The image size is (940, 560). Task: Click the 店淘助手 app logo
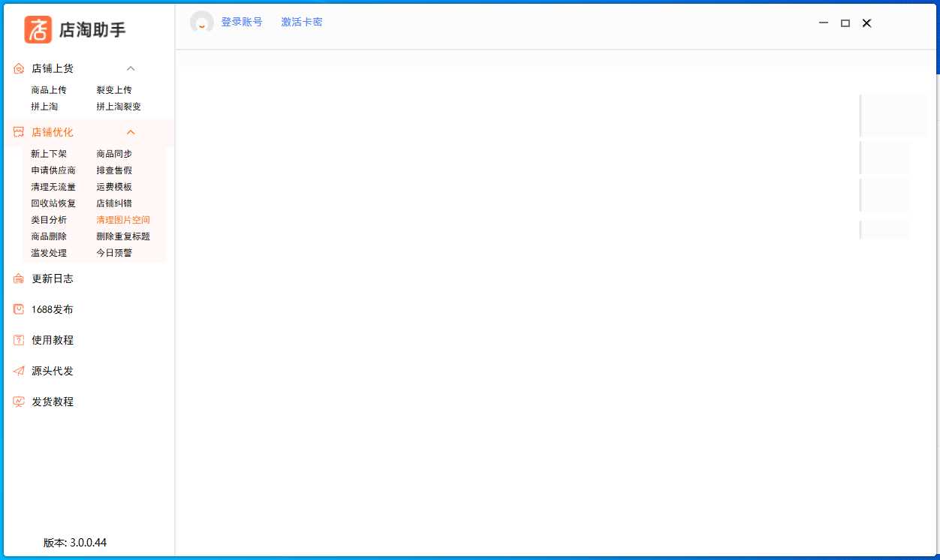pyautogui.click(x=38, y=30)
